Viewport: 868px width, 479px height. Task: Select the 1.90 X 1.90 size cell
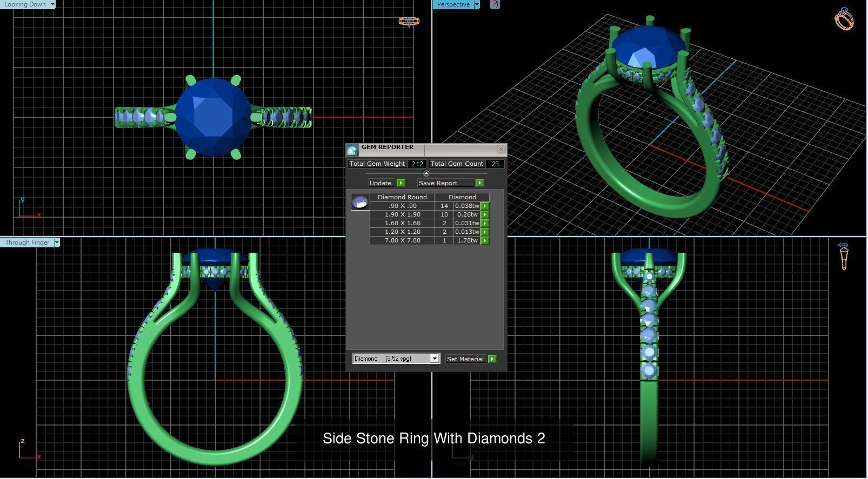click(x=402, y=214)
